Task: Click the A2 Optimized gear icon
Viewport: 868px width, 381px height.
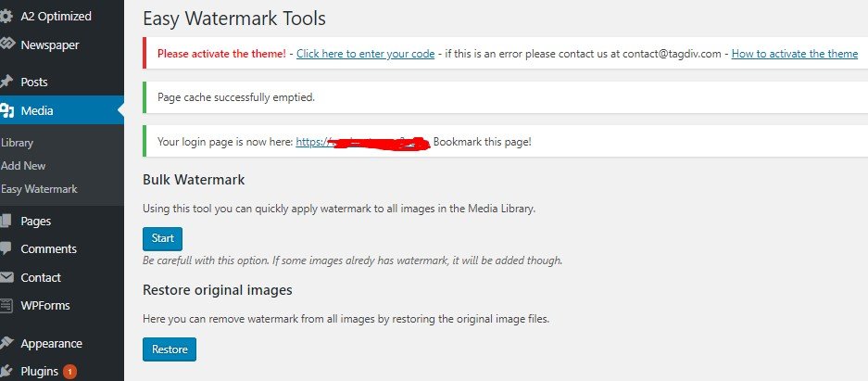Action: click(x=6, y=17)
